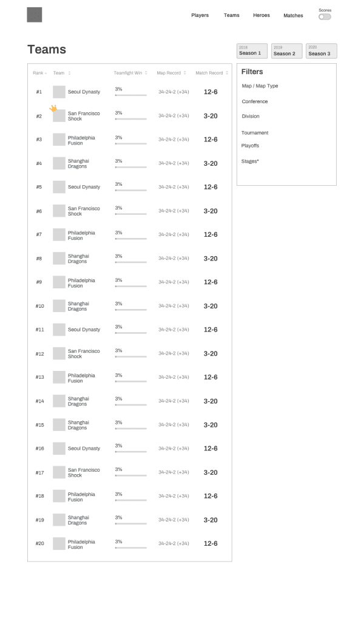Click sort arrows next to Team header
This screenshot has width=364, height=618.
69,73
